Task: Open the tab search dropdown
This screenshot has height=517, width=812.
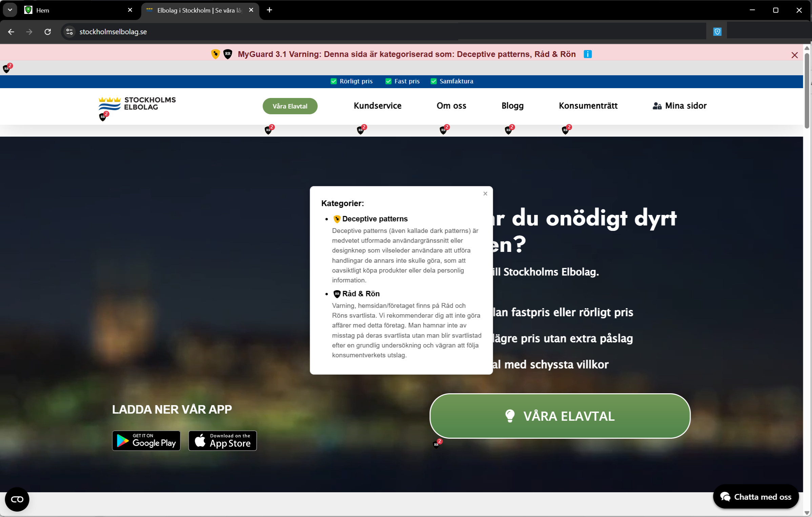Action: pos(10,10)
